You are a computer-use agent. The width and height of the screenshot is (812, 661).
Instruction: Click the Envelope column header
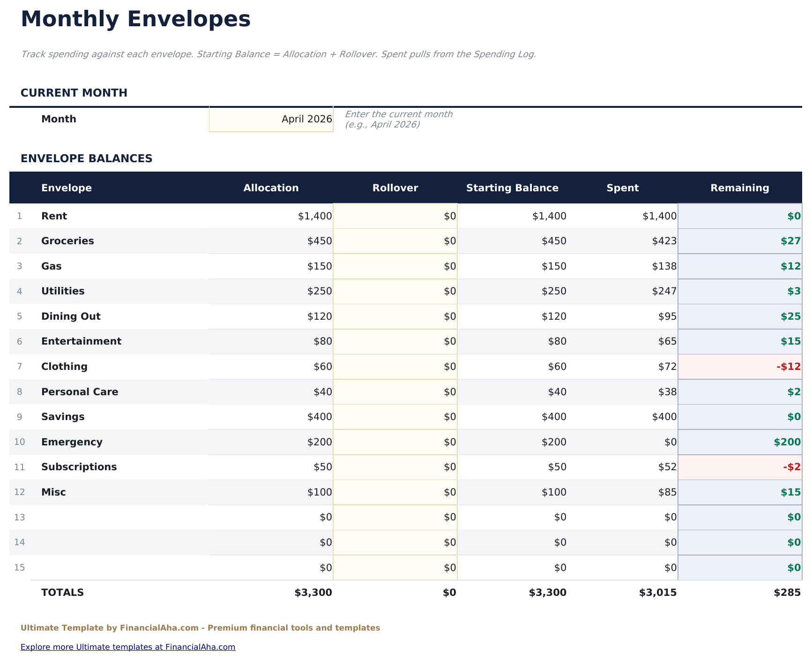click(67, 188)
